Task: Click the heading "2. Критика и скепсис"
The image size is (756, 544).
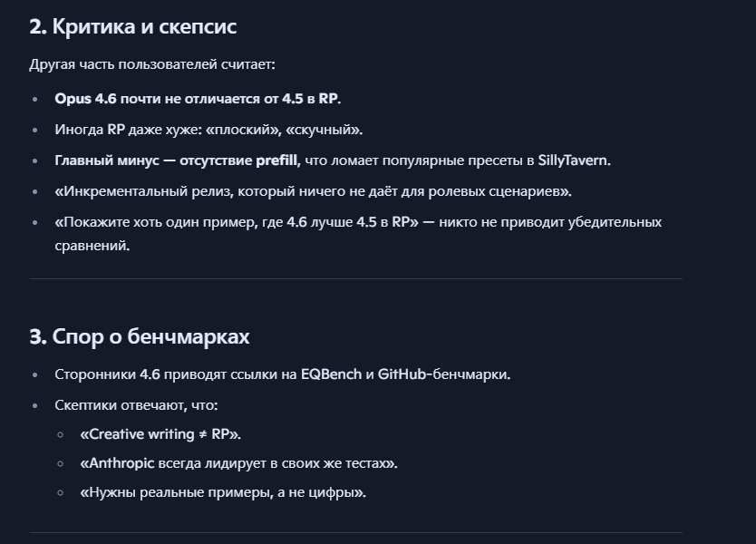Action: pyautogui.click(x=132, y=26)
